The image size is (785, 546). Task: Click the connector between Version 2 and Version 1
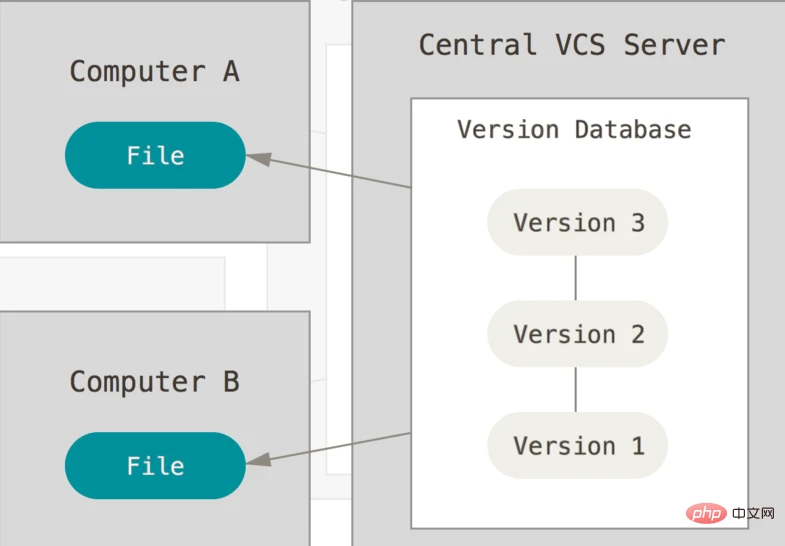point(575,389)
